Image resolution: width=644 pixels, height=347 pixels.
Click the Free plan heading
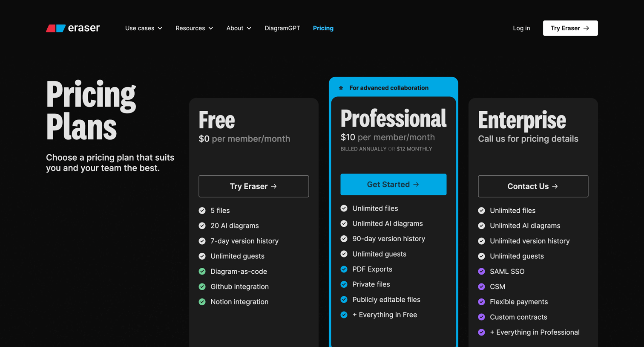coord(217,120)
